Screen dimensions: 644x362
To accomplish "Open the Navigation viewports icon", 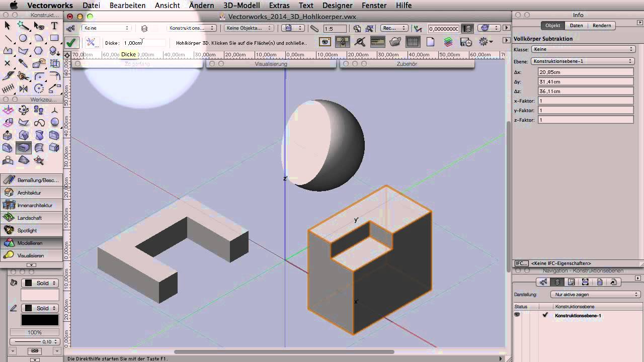I will pyautogui.click(x=586, y=282).
